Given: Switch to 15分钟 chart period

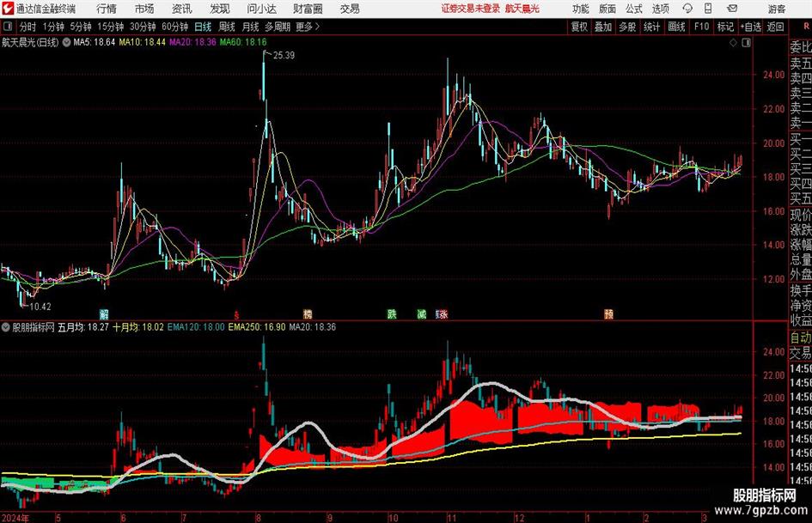Looking at the screenshot, I should pos(110,27).
